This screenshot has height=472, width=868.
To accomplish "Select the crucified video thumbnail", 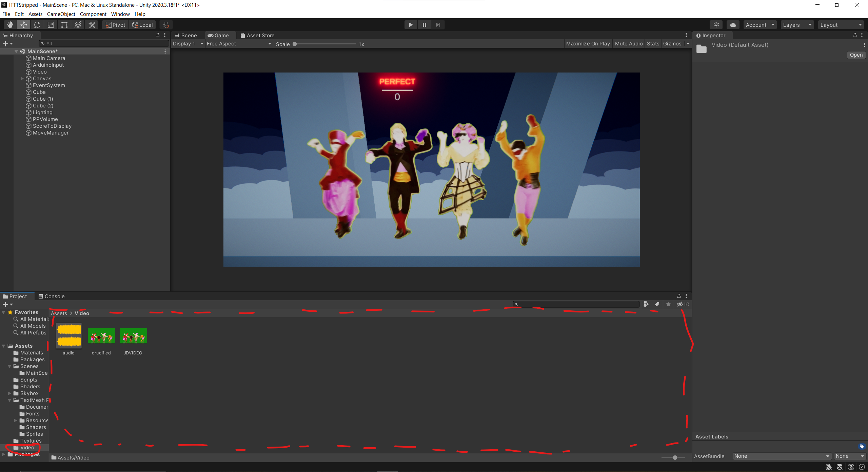I will click(101, 336).
